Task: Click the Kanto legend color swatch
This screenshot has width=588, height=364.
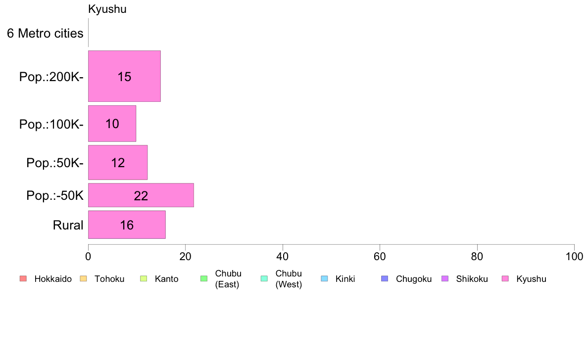Action: tap(144, 278)
